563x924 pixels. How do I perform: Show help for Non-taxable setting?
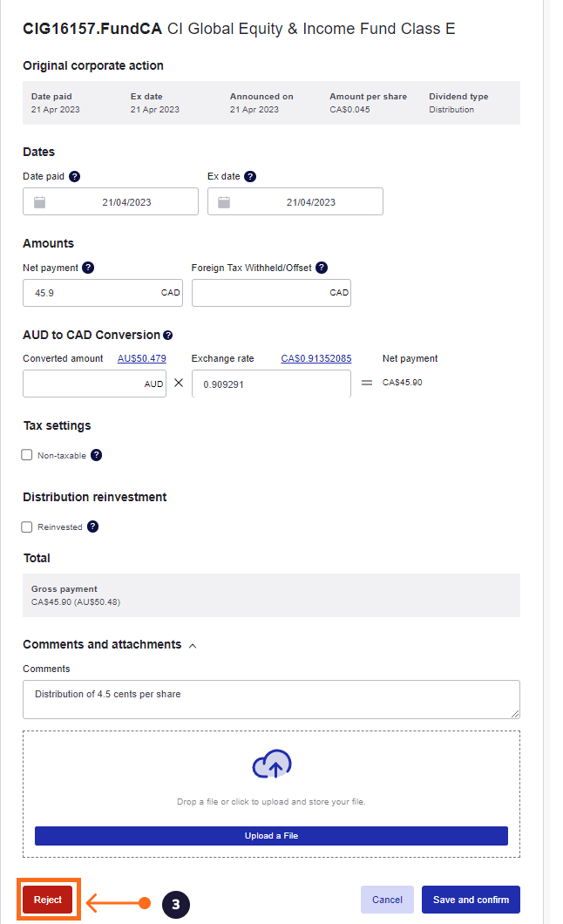pos(97,455)
